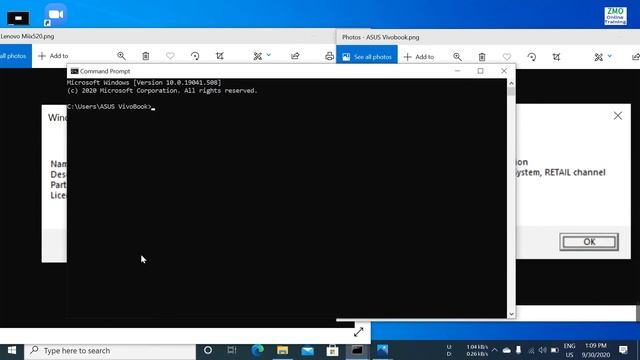Image resolution: width=640 pixels, height=360 pixels.
Task: Open Mail app from taskbar
Action: 307,350
